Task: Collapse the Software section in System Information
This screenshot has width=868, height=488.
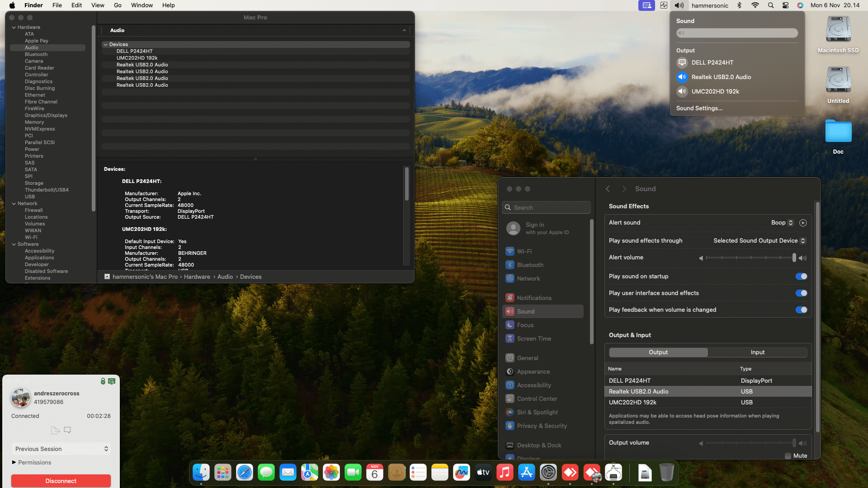Action: tap(14, 244)
